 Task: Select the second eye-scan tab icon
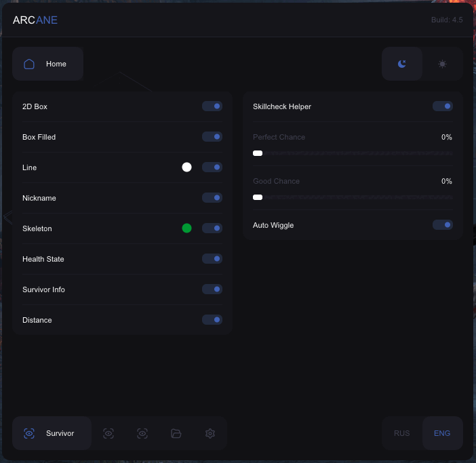[x=108, y=433]
